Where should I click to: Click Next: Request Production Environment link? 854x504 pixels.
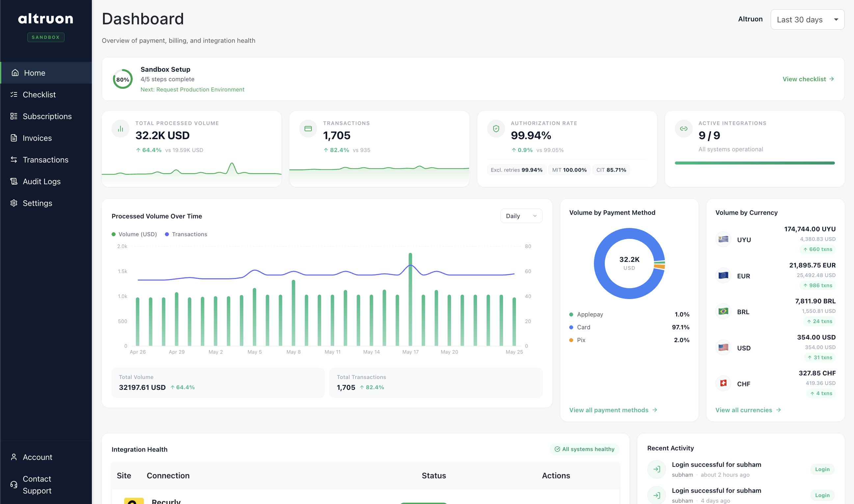click(192, 89)
